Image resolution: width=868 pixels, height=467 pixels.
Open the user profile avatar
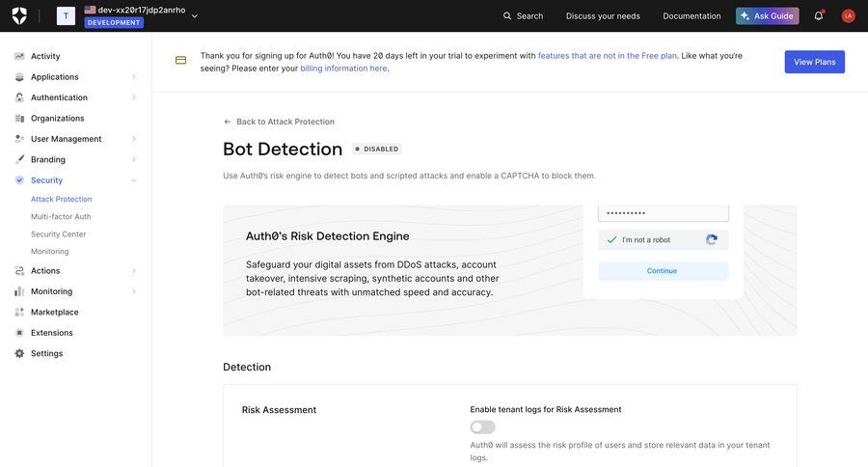[848, 16]
